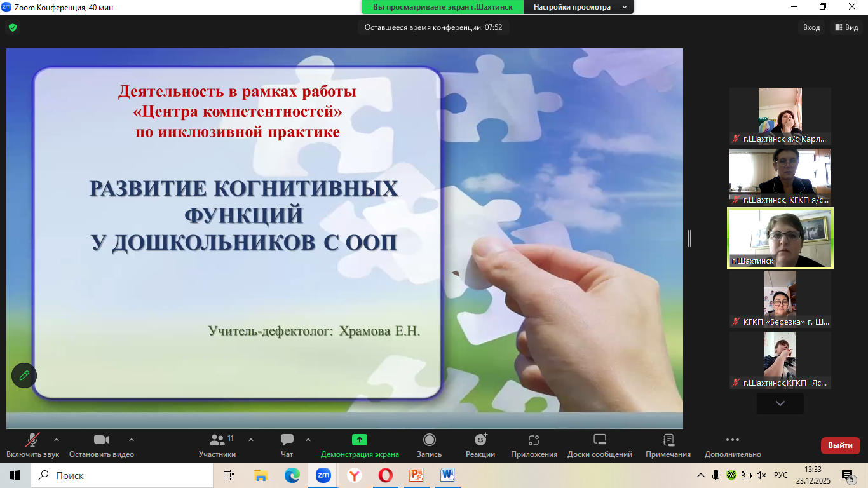Expand the audio options arrow
The height and width of the screenshot is (488, 868).
pyautogui.click(x=57, y=439)
